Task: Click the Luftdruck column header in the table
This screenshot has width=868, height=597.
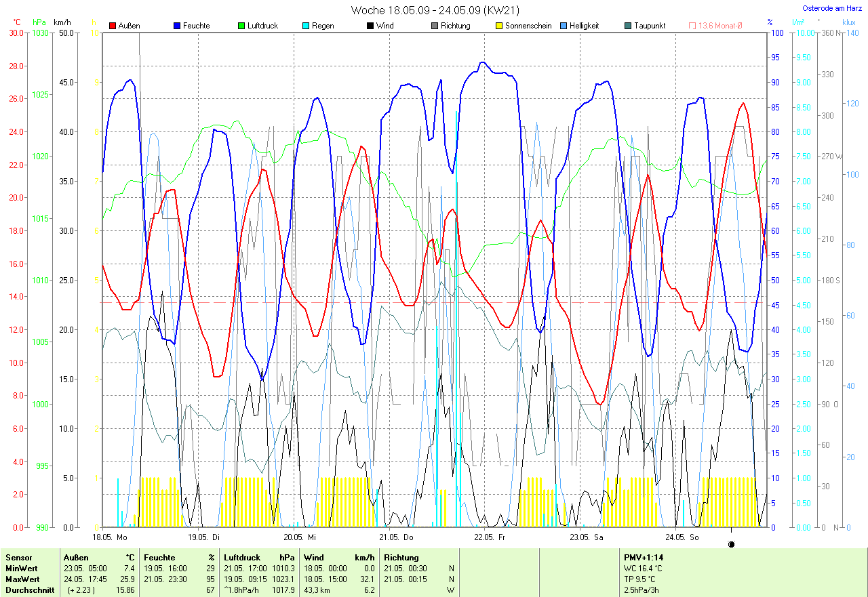Action: (x=241, y=558)
